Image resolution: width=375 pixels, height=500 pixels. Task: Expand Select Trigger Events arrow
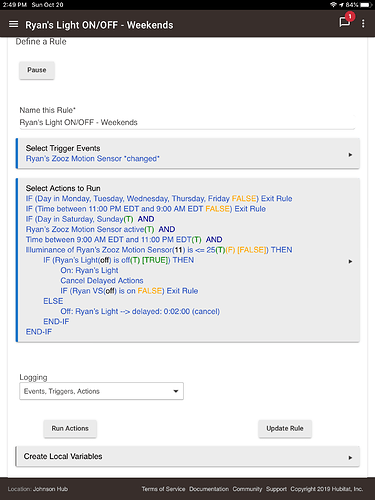[350, 155]
